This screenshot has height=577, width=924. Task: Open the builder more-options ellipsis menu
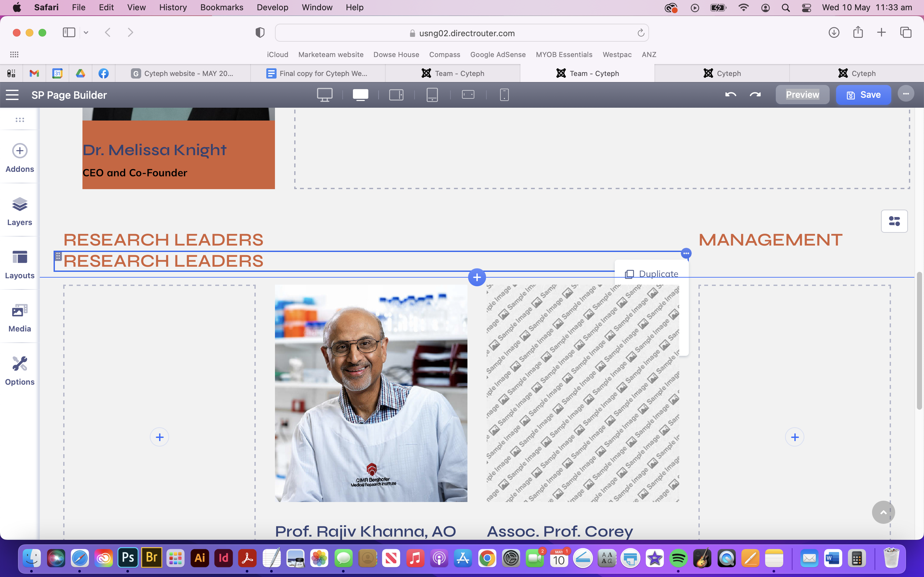tap(906, 94)
